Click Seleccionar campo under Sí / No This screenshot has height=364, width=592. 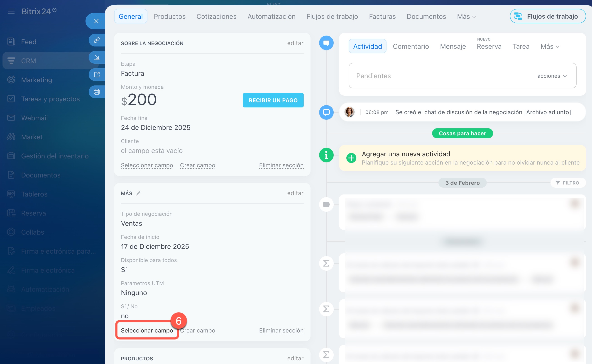tap(147, 330)
